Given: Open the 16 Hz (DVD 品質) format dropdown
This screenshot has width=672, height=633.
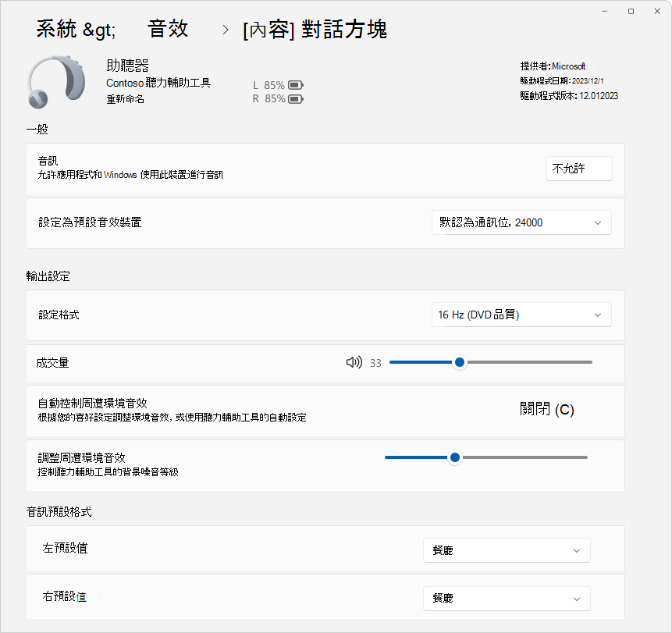Looking at the screenshot, I should [521, 315].
